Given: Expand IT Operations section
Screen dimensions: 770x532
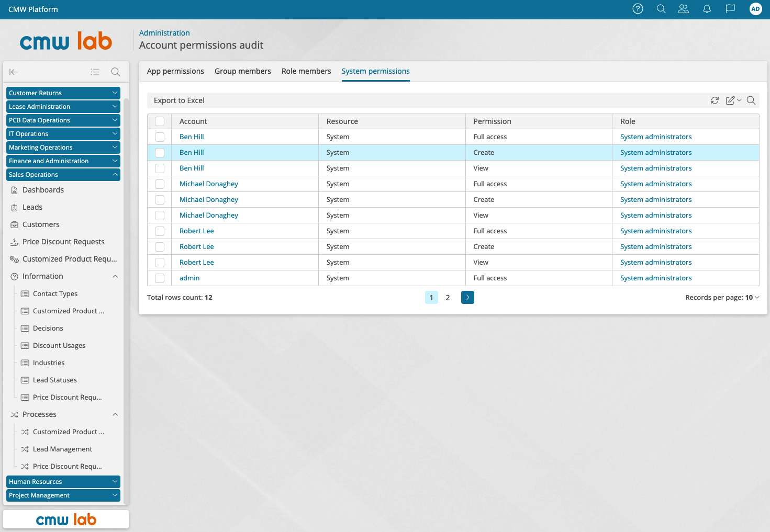Looking at the screenshot, I should tap(63, 133).
